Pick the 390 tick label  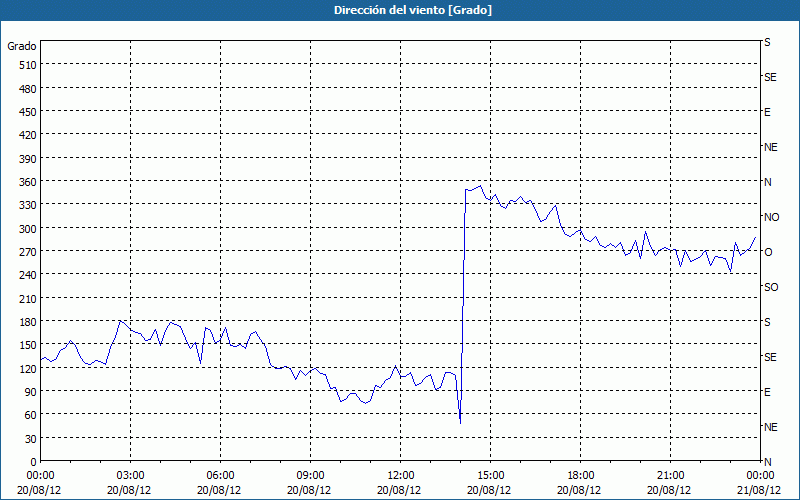click(x=28, y=159)
